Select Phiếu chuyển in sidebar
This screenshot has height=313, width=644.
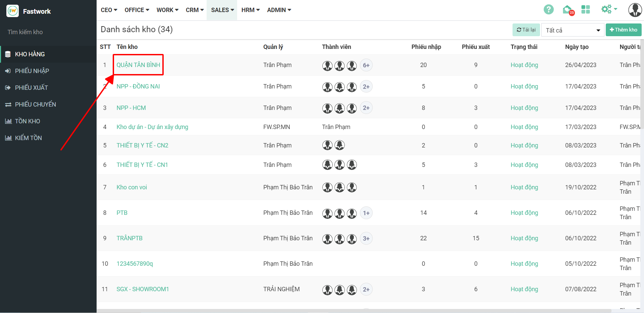[x=35, y=105]
